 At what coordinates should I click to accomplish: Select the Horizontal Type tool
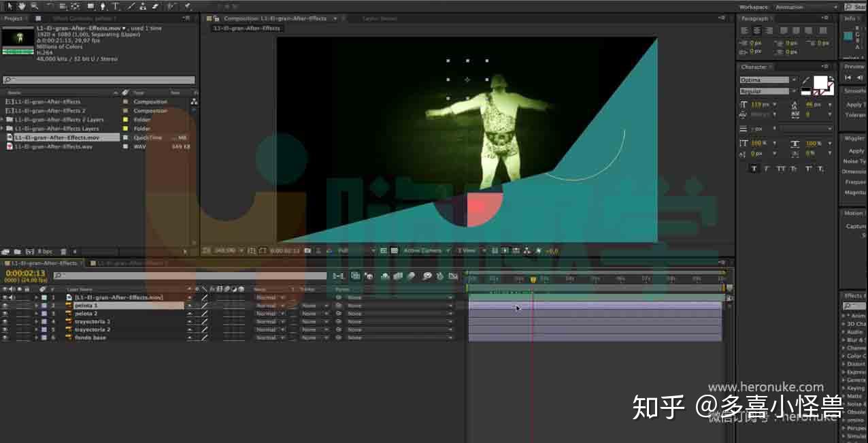[116, 6]
